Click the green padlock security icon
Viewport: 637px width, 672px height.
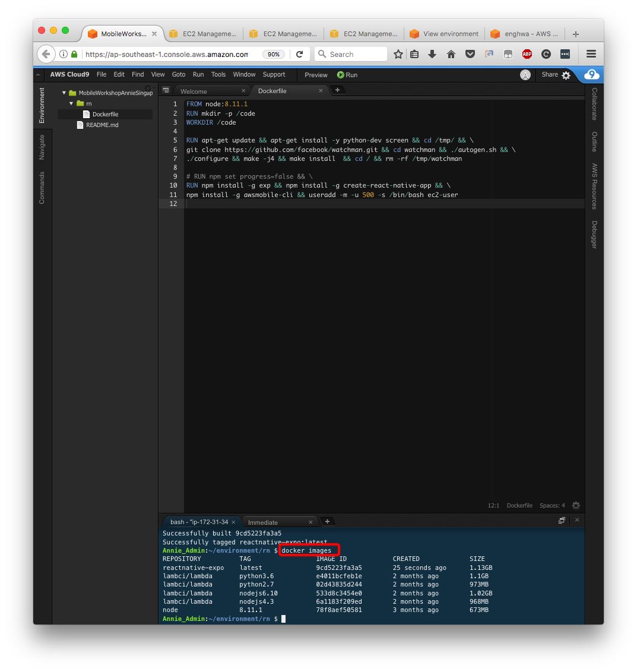74,54
